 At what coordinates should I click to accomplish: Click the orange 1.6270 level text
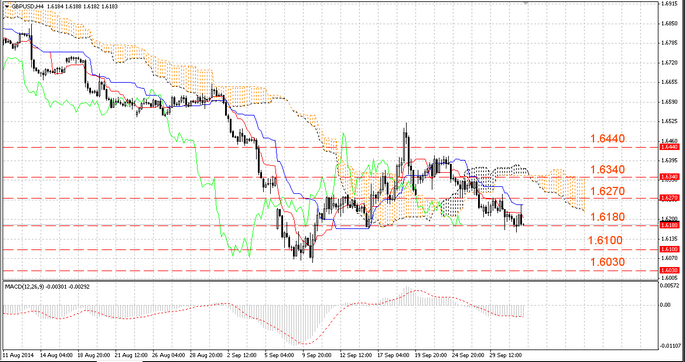608,191
